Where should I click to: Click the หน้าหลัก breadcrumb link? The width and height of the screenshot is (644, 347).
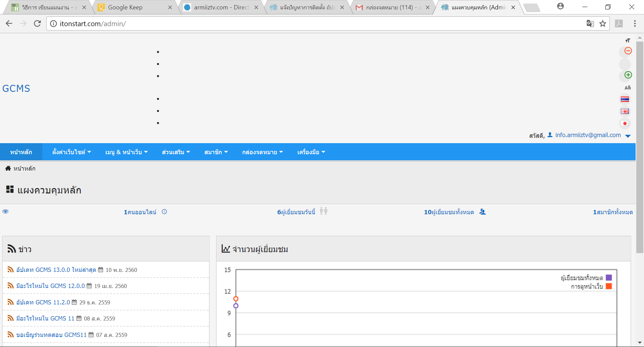pyautogui.click(x=24, y=168)
